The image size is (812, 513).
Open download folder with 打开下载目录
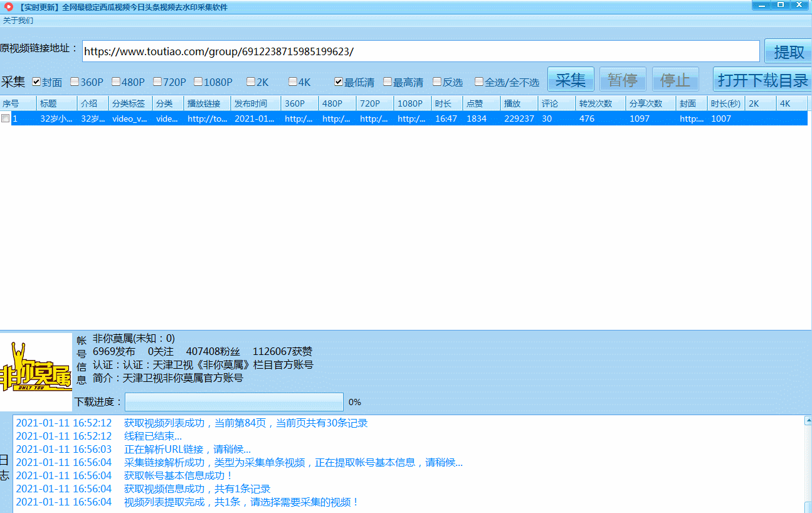[762, 80]
